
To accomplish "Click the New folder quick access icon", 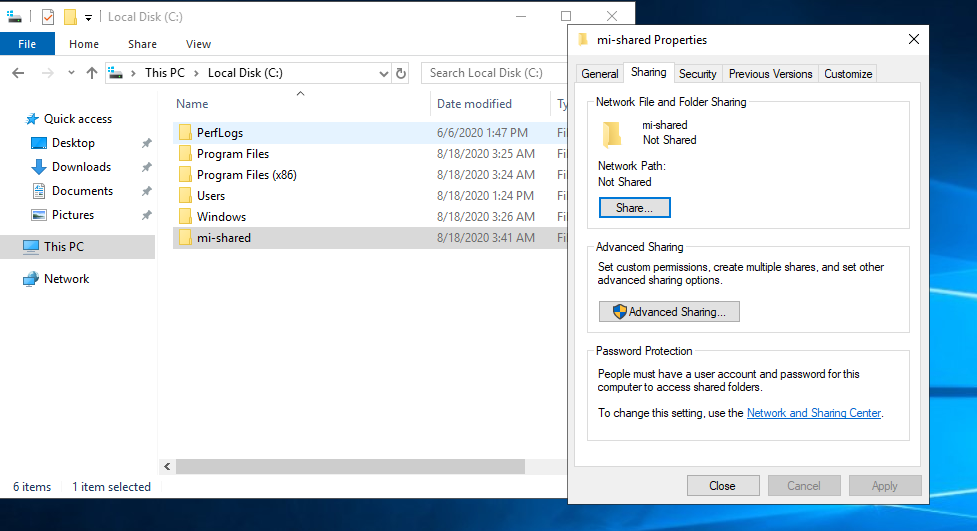I will point(70,17).
